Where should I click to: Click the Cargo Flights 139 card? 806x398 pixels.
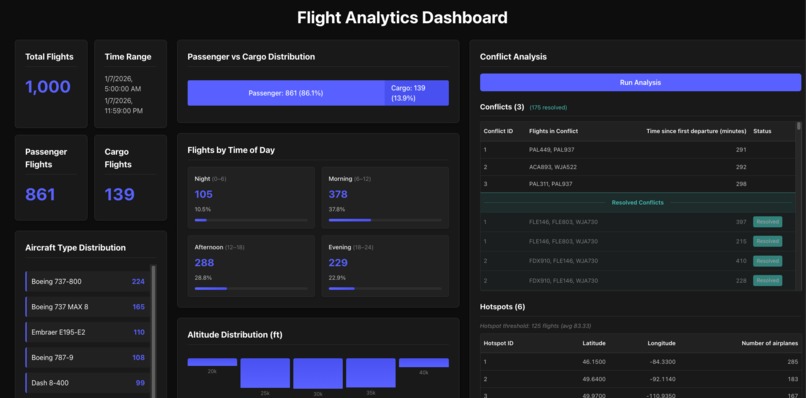coord(131,177)
